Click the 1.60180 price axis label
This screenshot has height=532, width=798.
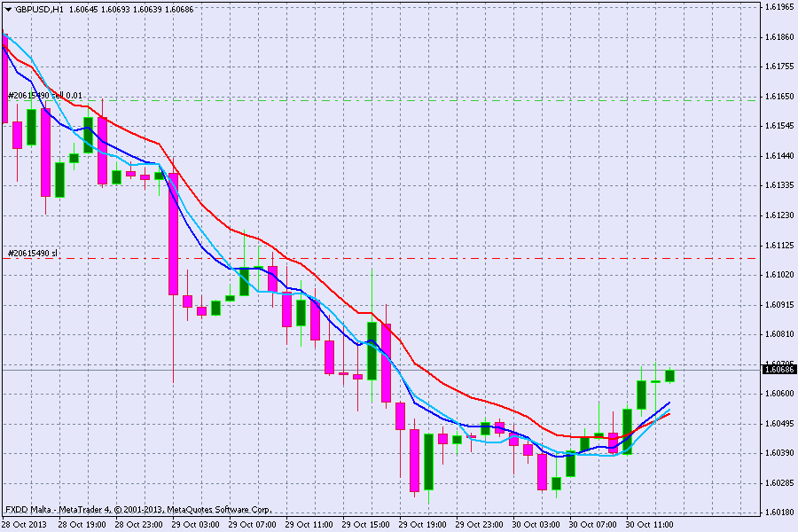[778, 512]
